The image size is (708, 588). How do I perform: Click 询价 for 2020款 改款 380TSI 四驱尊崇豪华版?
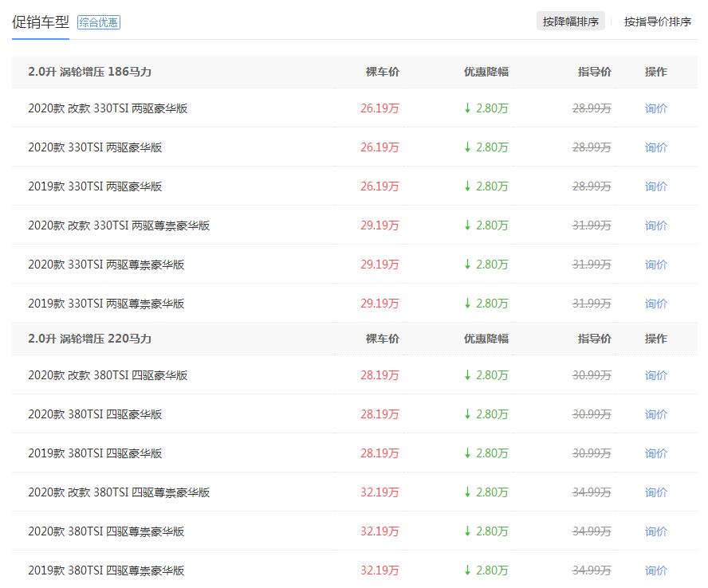click(x=656, y=492)
